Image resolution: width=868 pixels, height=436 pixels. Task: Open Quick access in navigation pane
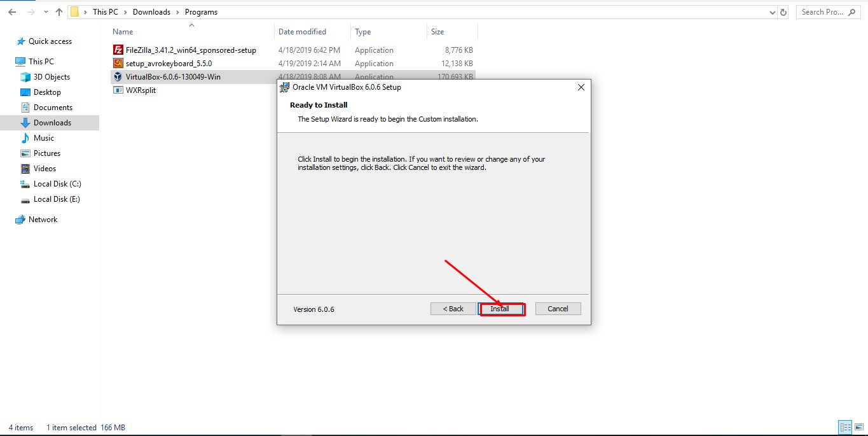point(50,41)
